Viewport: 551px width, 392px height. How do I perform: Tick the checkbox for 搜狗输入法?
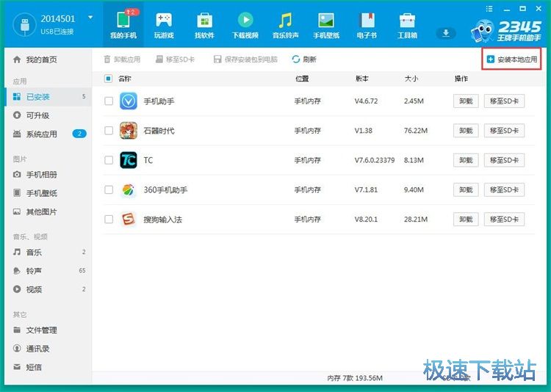[x=109, y=219]
